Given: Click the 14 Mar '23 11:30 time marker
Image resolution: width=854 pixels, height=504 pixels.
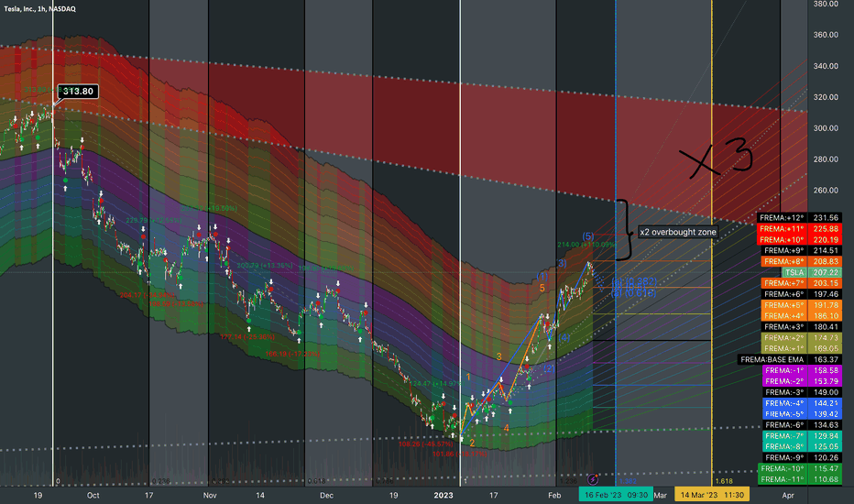Looking at the screenshot, I should (x=712, y=495).
